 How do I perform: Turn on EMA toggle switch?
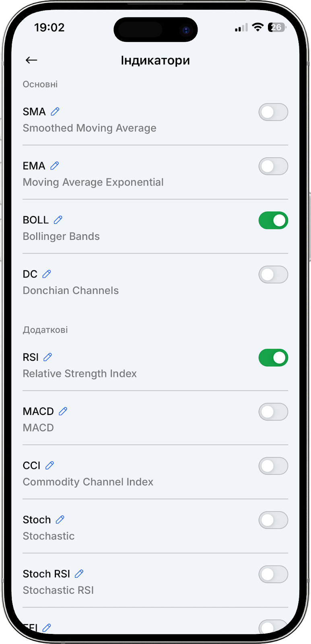(x=273, y=166)
